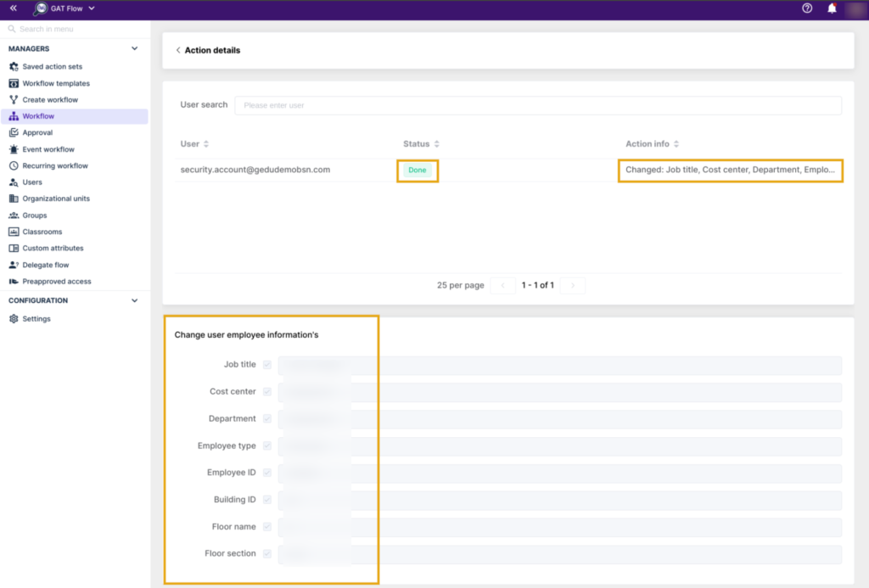869x588 pixels.
Task: Collapse the MANAGERS section
Action: (x=134, y=49)
